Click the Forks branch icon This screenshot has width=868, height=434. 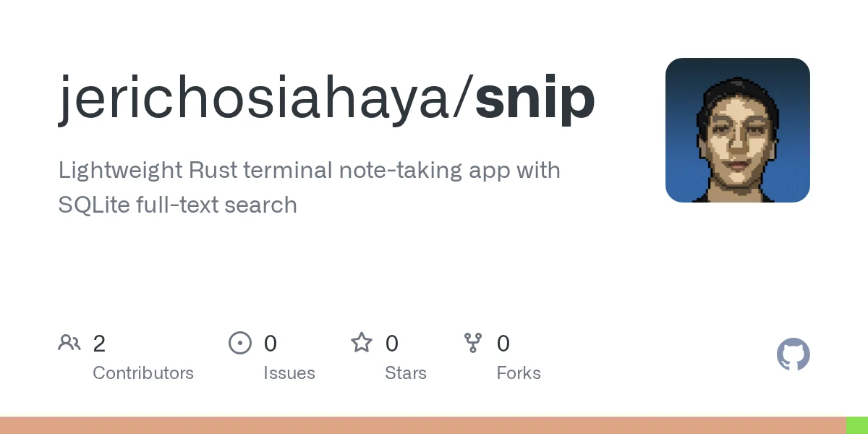[473, 342]
